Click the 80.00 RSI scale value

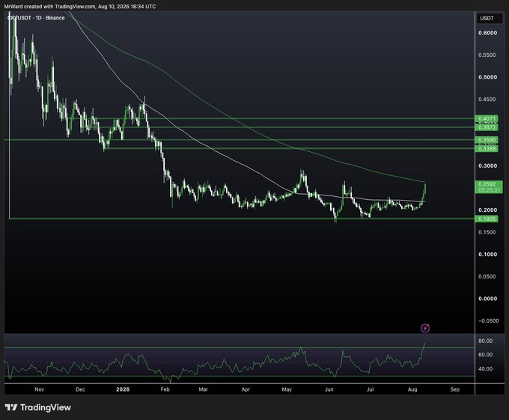[486, 341]
